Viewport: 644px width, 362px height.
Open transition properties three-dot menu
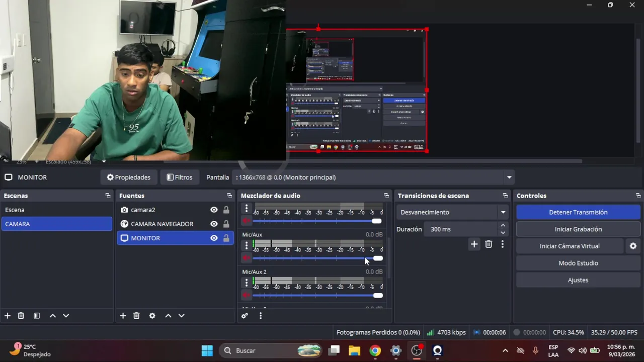pos(502,244)
